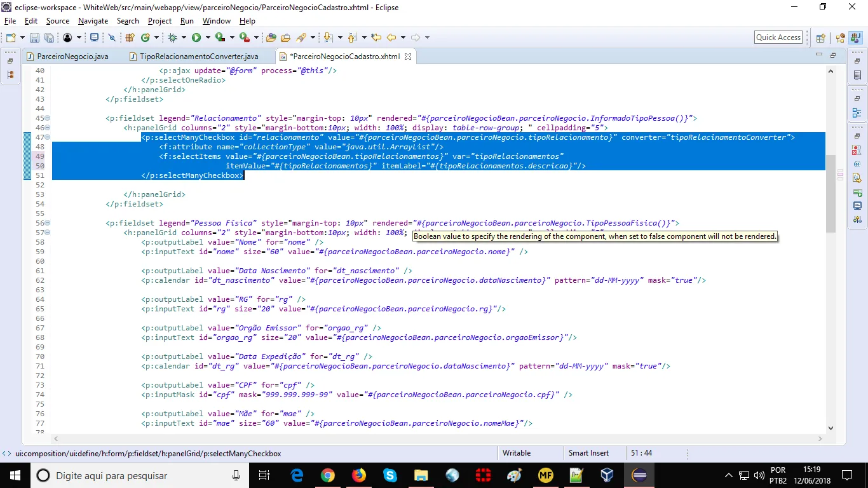Open the New file dropdown arrow
868x488 pixels.
point(22,38)
